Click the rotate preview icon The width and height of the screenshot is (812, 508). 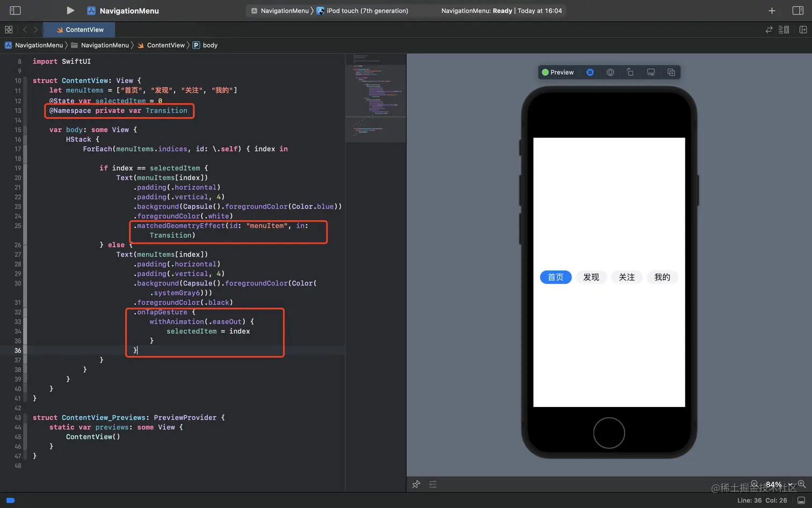pos(630,72)
